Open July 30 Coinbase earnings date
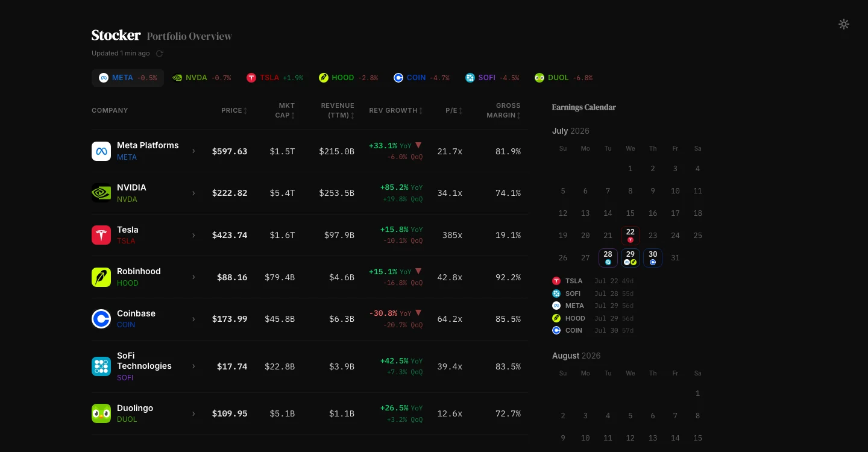The height and width of the screenshot is (452, 868). [653, 257]
